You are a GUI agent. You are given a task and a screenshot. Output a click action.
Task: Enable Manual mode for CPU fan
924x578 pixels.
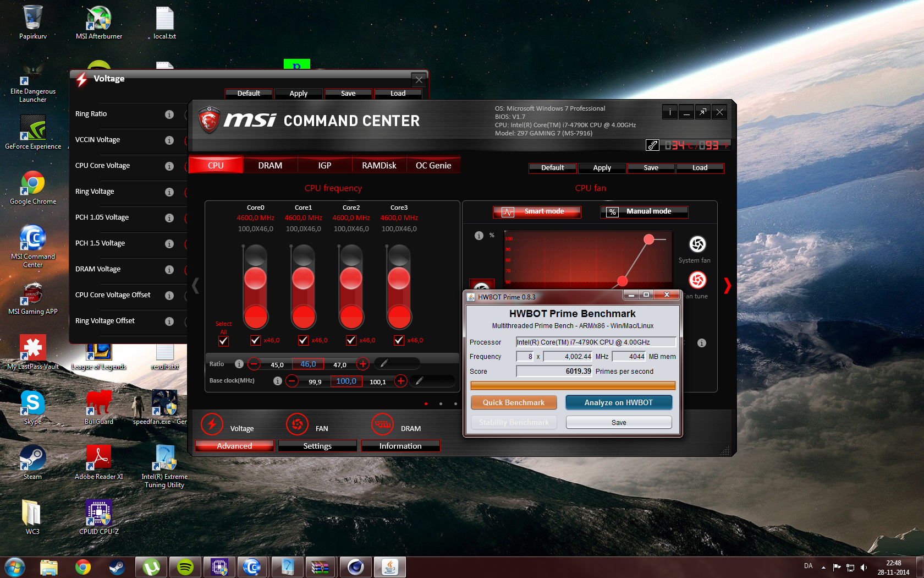coord(644,212)
